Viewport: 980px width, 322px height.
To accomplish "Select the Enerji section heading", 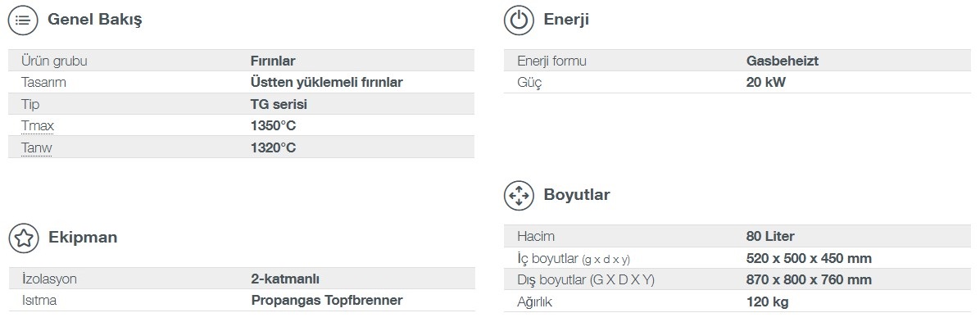I will 566,20.
